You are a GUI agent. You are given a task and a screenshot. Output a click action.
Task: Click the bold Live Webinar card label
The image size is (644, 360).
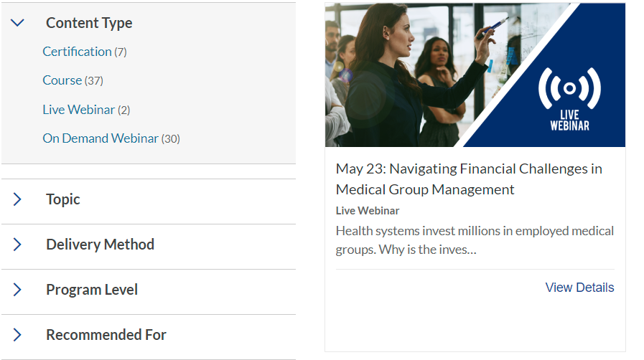click(x=368, y=211)
